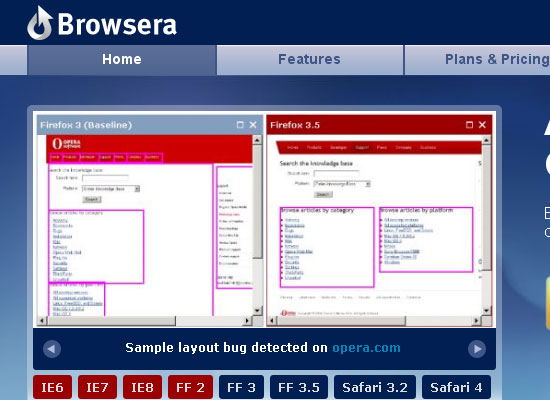Image resolution: width=550 pixels, height=400 pixels.
Task: Close the Firefox 3 (Baseline) pane
Action: pyautogui.click(x=253, y=125)
